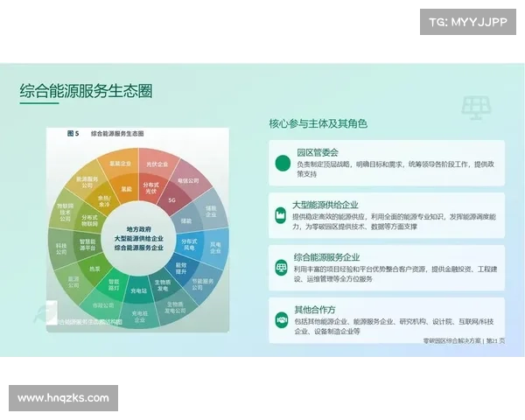
Task: Click the 风电企业 outer wheel segment
Action: pyautogui.click(x=215, y=248)
